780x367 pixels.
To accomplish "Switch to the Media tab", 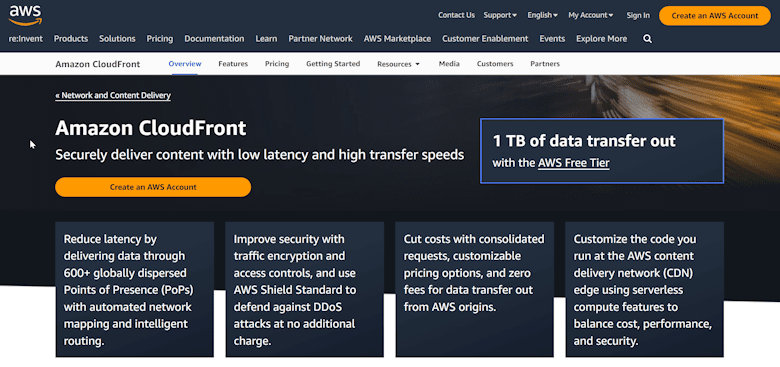I will click(x=449, y=64).
